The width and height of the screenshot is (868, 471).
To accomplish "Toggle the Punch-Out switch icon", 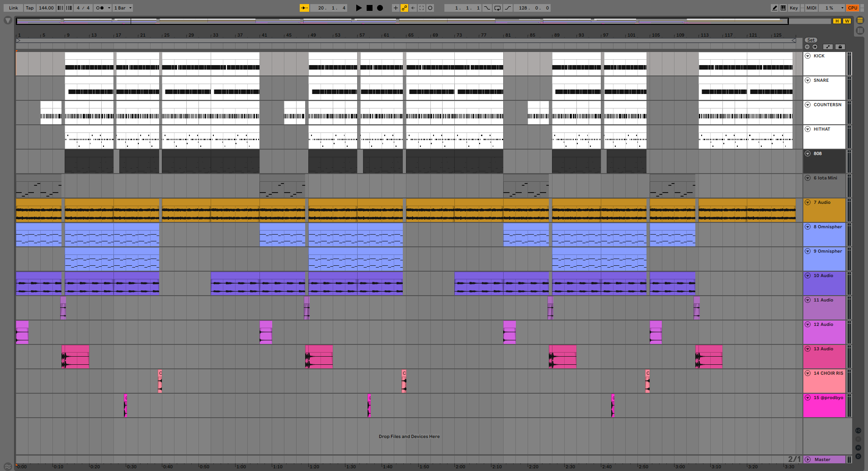I will [508, 8].
